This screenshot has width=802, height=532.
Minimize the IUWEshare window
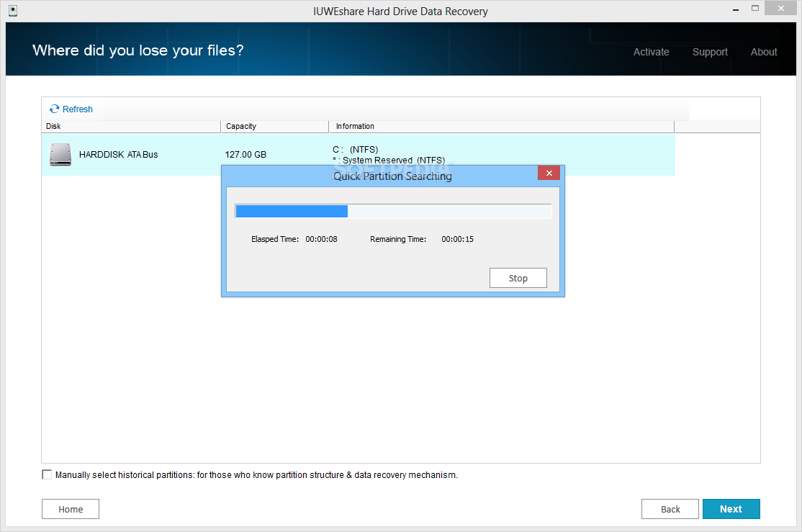736,9
